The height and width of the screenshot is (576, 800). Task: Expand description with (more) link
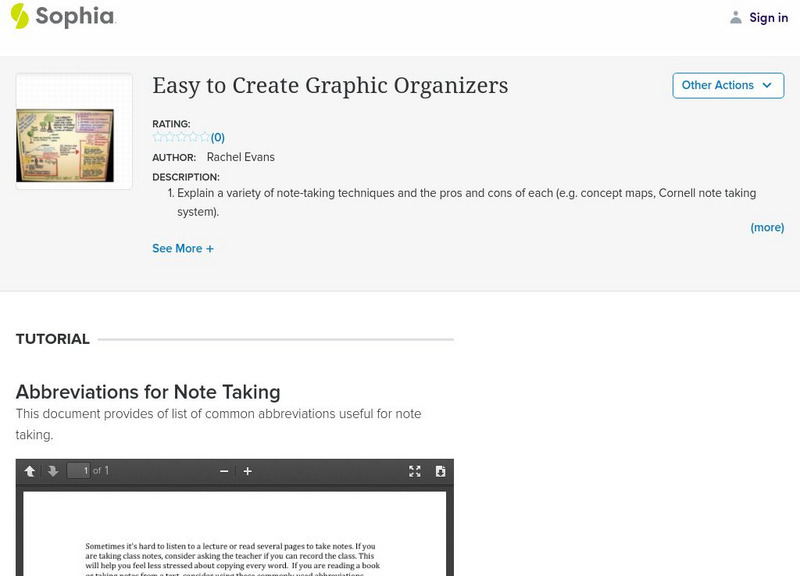pos(767,227)
